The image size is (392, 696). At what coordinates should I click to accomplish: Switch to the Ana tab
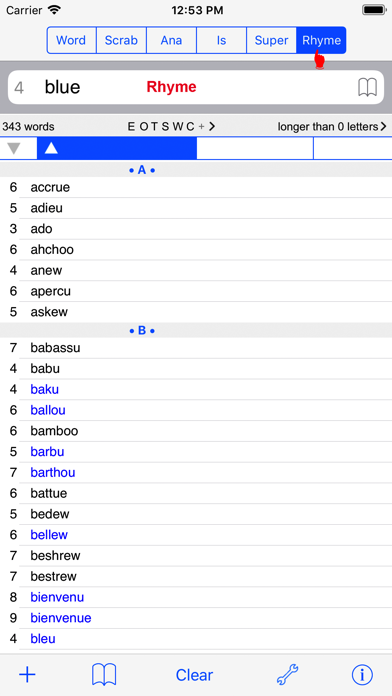171,40
